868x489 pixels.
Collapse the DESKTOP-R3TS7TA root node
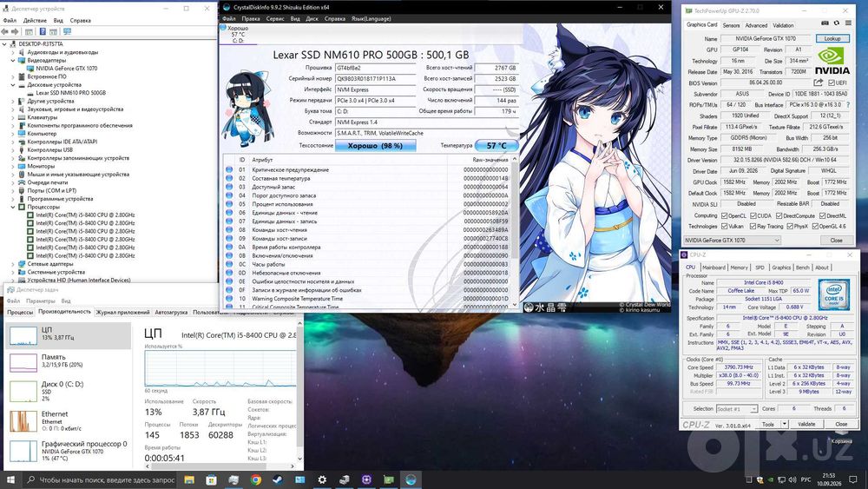[x=5, y=43]
